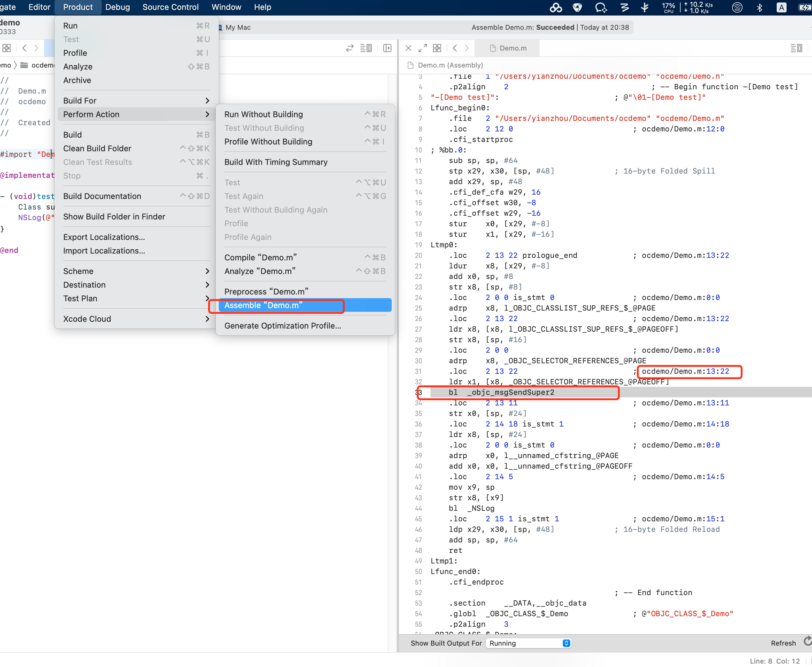Choose Analyze "Demo.m" in the submenu
This screenshot has width=812, height=667.
pos(305,271)
